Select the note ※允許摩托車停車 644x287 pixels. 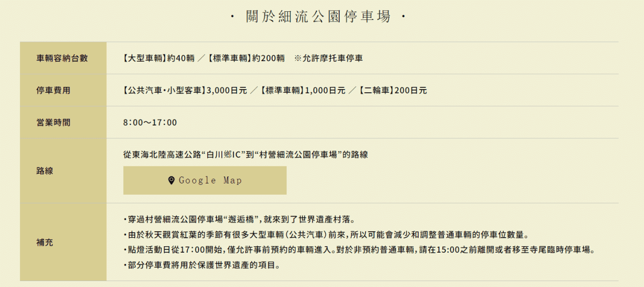(x=328, y=58)
